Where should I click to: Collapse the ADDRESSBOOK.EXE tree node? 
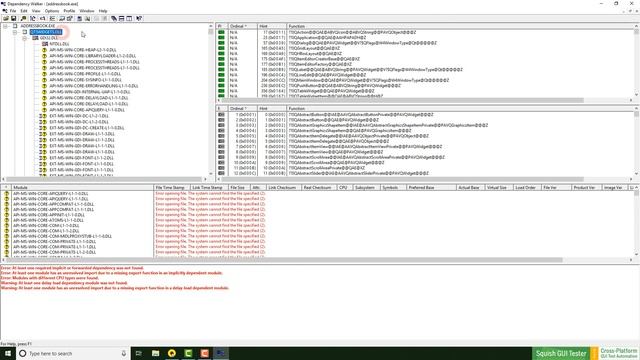(x=5, y=26)
